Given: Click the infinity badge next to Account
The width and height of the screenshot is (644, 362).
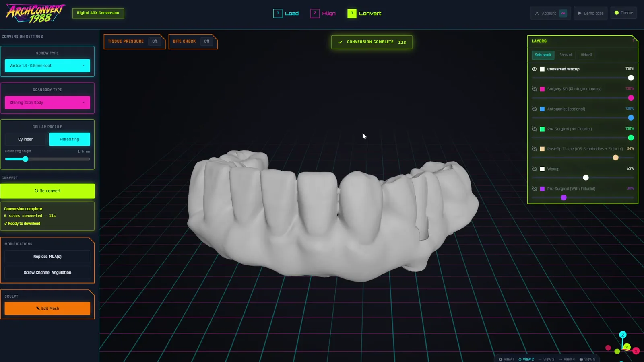Looking at the screenshot, I should [x=563, y=13].
